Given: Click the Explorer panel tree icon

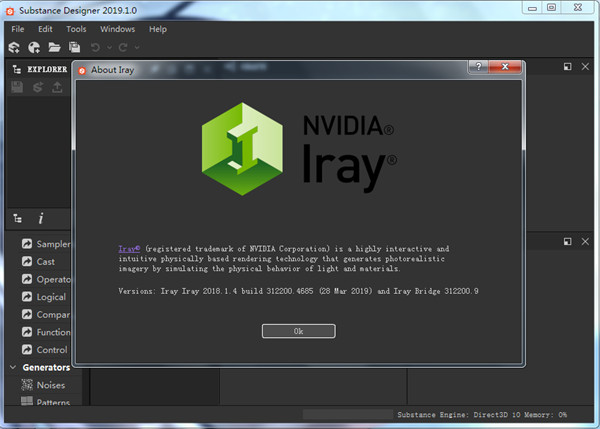Looking at the screenshot, I should click(x=17, y=69).
